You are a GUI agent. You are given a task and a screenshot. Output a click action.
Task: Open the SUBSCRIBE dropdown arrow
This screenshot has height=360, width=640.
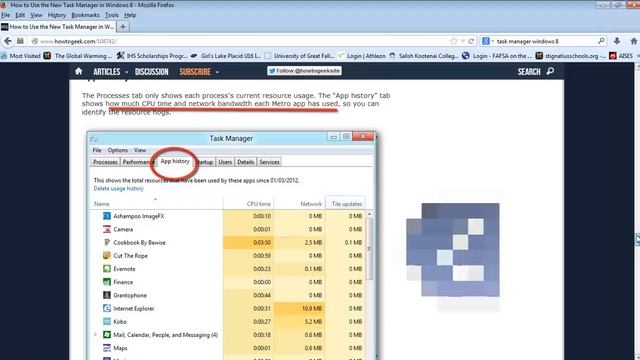[217, 72]
